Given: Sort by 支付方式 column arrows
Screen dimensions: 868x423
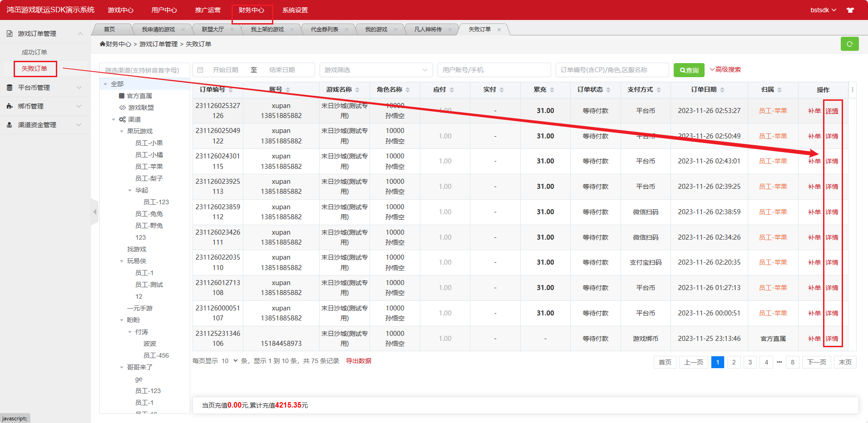Looking at the screenshot, I should pyautogui.click(x=659, y=90).
